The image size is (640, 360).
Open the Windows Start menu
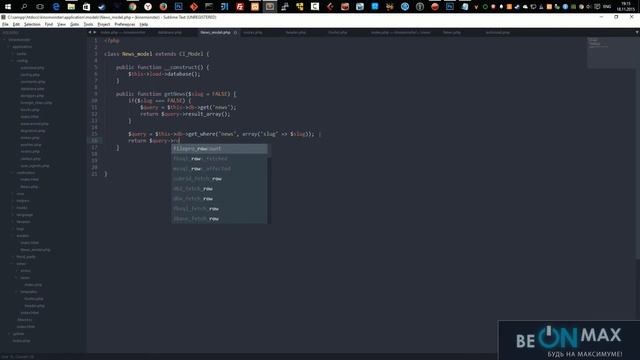pyautogui.click(x=8, y=7)
